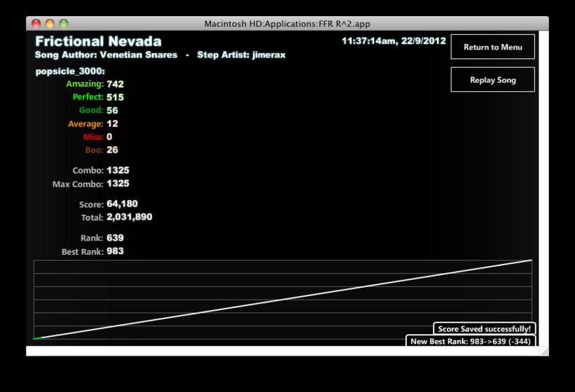Screen dimensions: 575x392
Task: Click the window title bar text
Action: click(x=287, y=24)
